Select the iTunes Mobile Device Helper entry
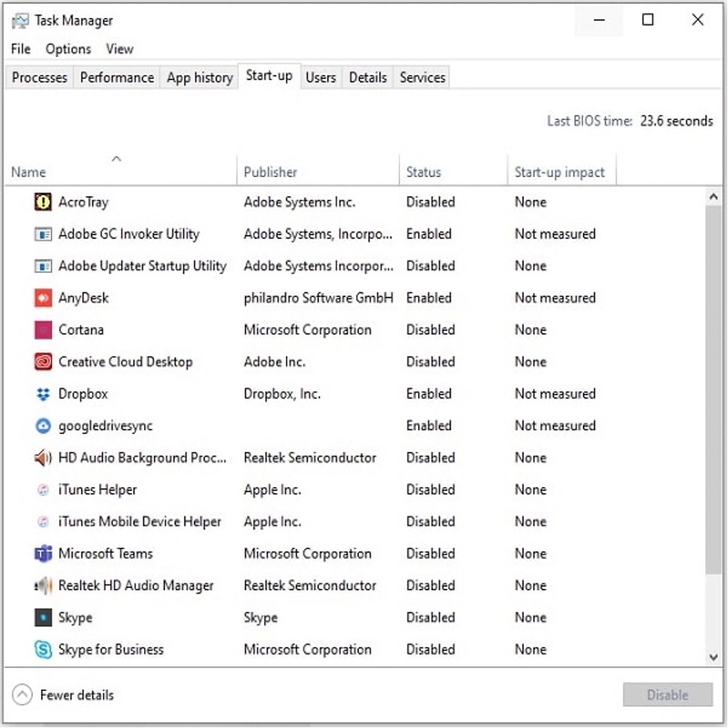 point(140,522)
